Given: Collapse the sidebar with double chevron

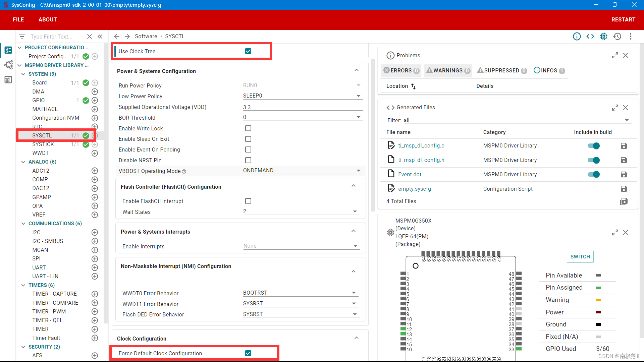Looking at the screenshot, I should [100, 37].
